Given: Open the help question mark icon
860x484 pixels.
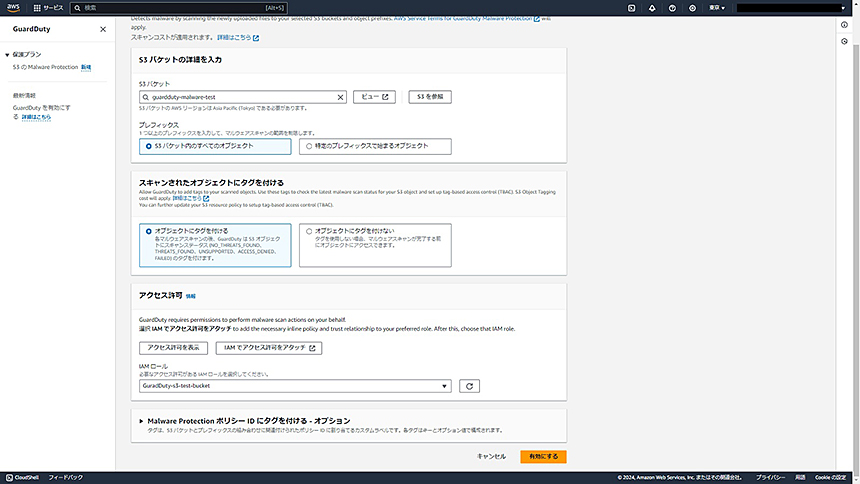Looking at the screenshot, I should (672, 8).
